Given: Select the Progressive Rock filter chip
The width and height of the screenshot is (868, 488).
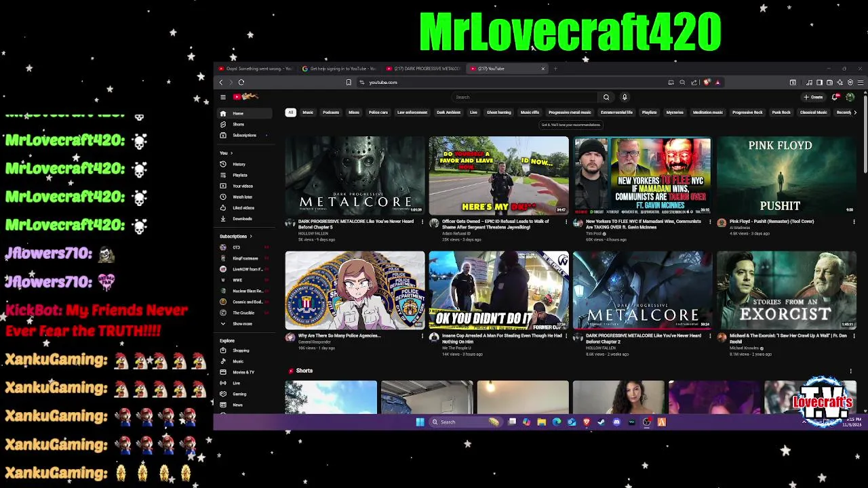Looking at the screenshot, I should coord(747,113).
